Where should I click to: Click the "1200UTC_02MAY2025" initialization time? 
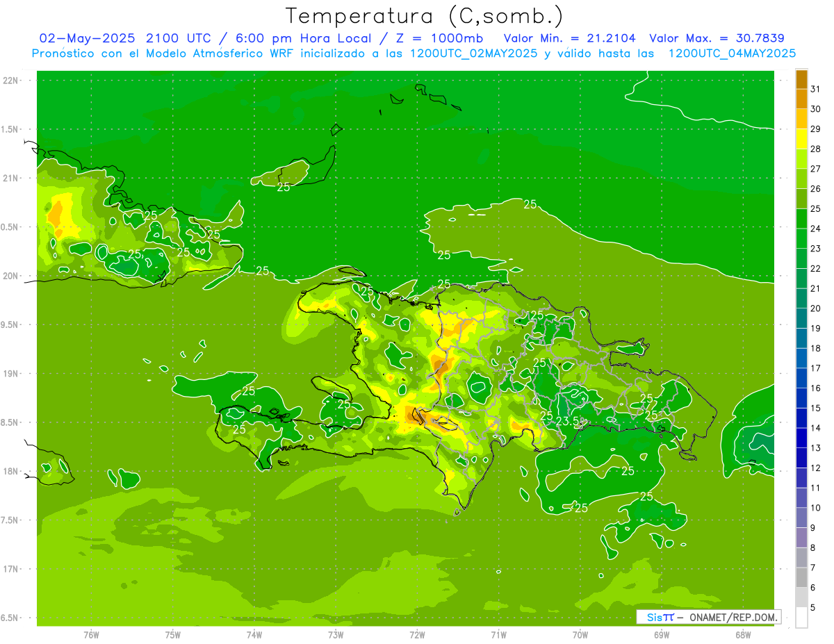pyautogui.click(x=473, y=53)
